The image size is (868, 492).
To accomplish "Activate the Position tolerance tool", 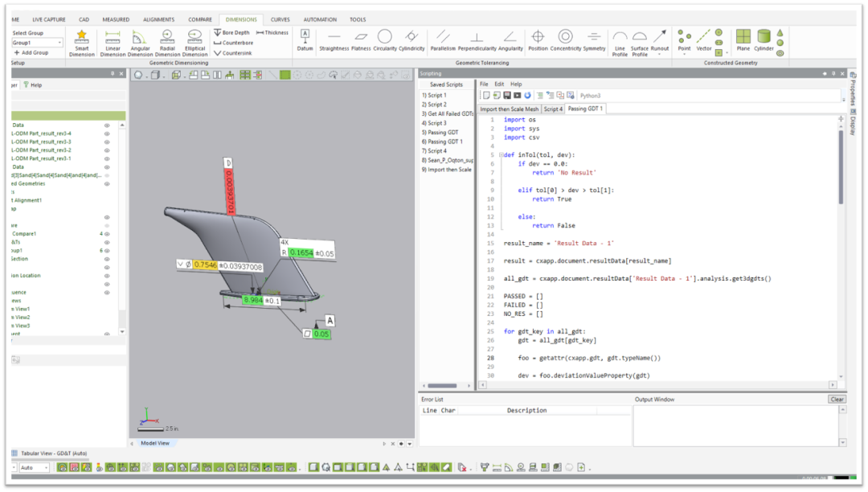I will [x=538, y=40].
